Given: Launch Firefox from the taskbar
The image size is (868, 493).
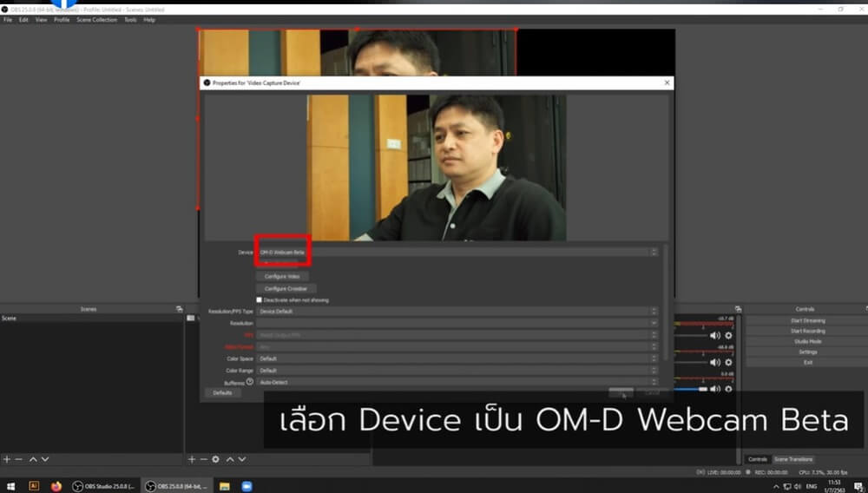Looking at the screenshot, I should pos(56,486).
